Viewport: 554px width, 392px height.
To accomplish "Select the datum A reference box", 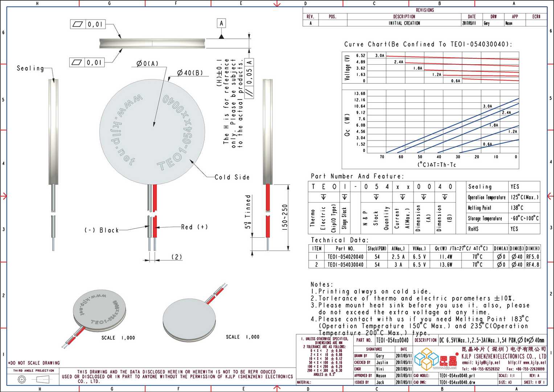I will click(x=221, y=23).
